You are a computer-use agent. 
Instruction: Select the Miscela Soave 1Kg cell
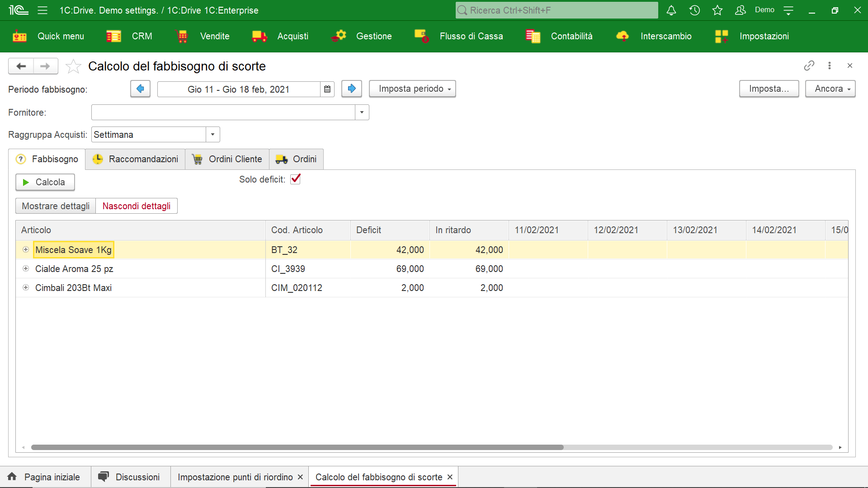pos(74,250)
